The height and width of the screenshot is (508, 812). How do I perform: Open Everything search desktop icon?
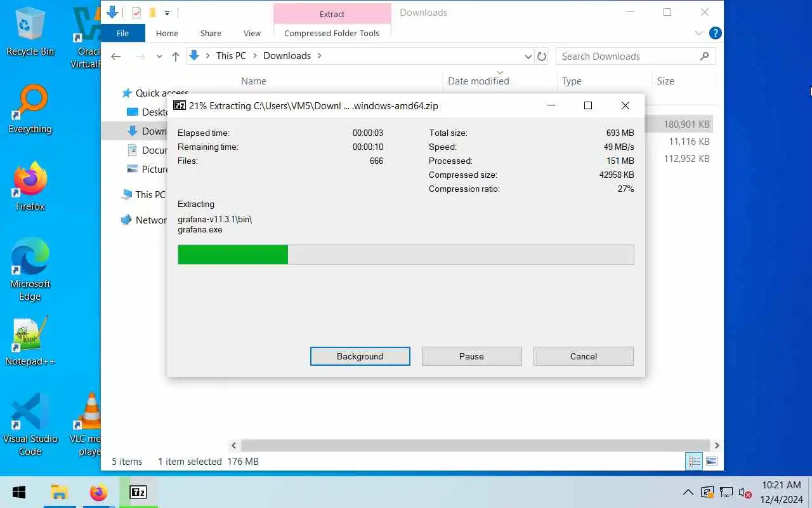(30, 109)
